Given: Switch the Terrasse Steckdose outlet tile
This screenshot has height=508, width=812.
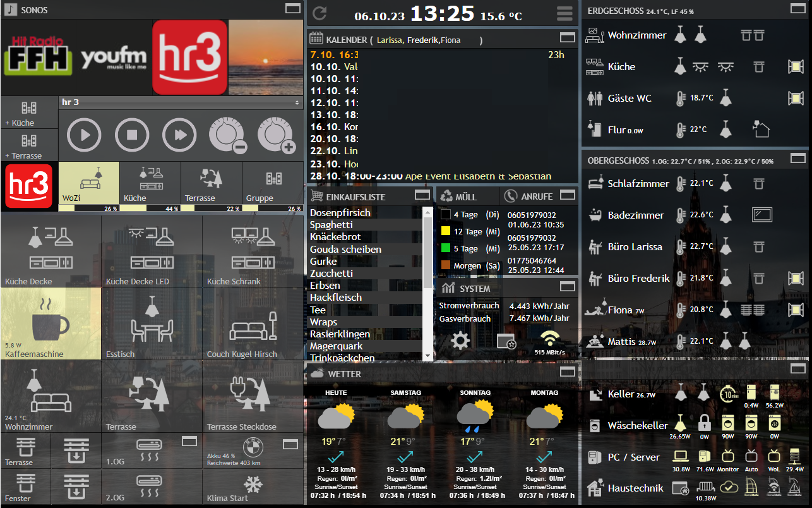Looking at the screenshot, I should click(253, 396).
